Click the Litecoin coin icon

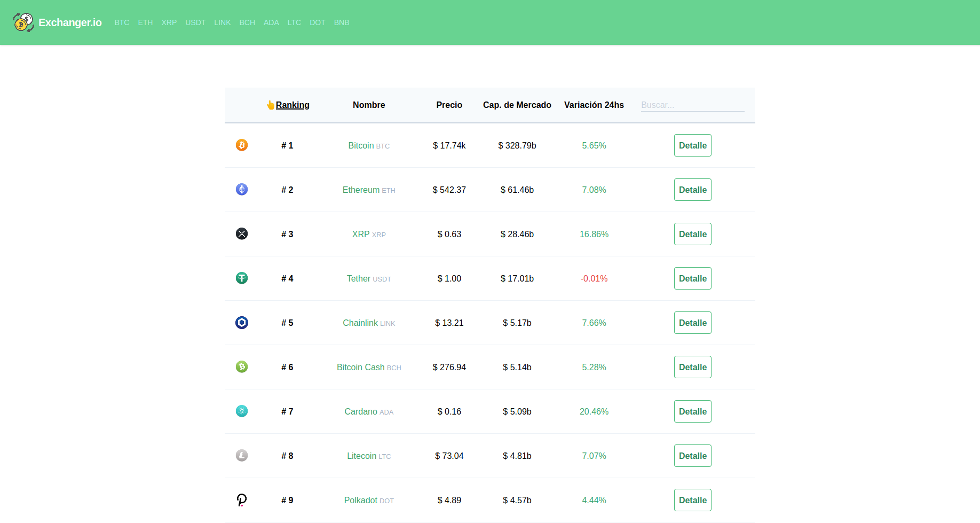pyautogui.click(x=242, y=456)
